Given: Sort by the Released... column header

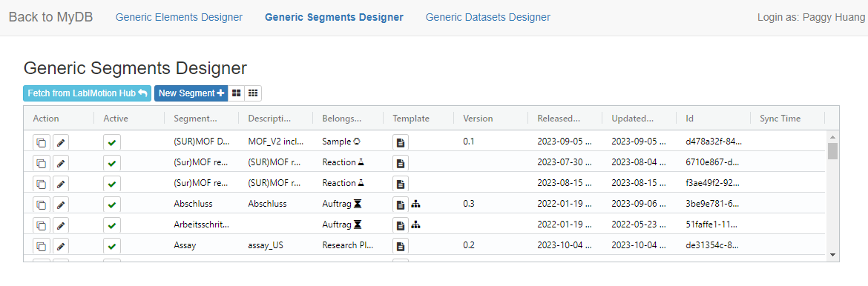Looking at the screenshot, I should 559,119.
